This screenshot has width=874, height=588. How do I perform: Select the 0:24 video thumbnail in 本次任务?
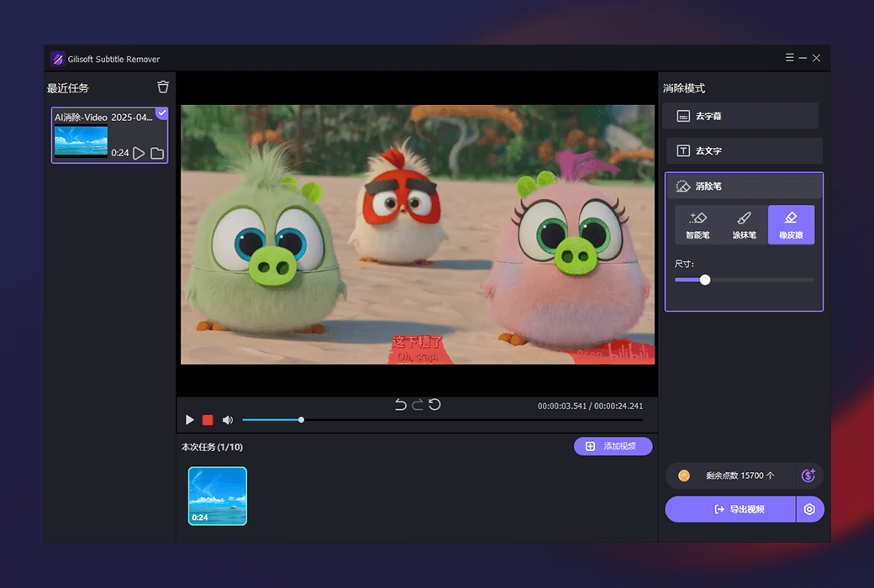[x=218, y=496]
